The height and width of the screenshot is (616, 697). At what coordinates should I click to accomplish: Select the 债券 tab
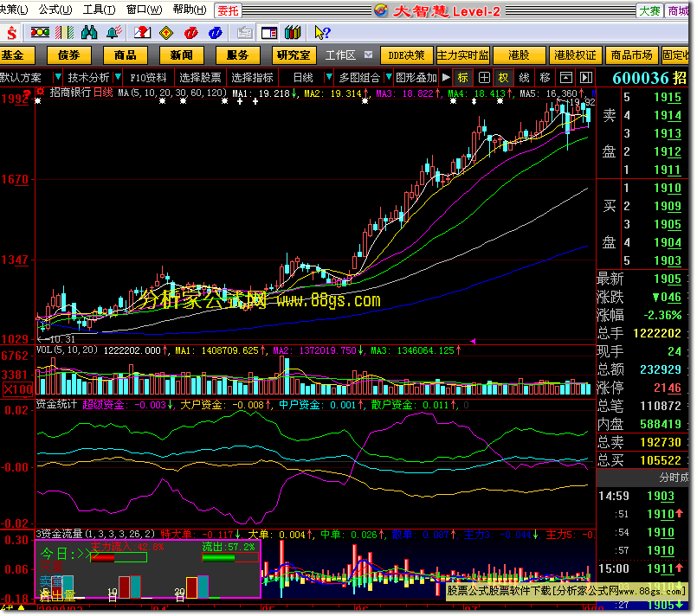click(x=69, y=55)
